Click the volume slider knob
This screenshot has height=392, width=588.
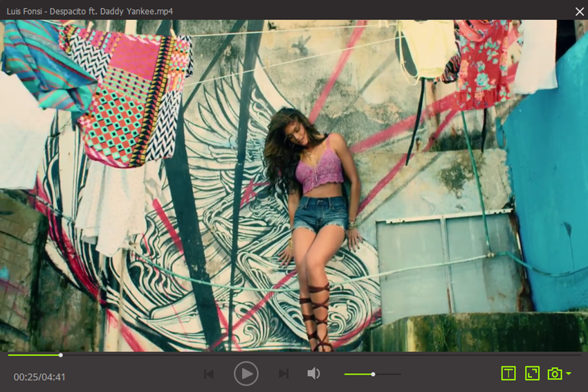373,374
